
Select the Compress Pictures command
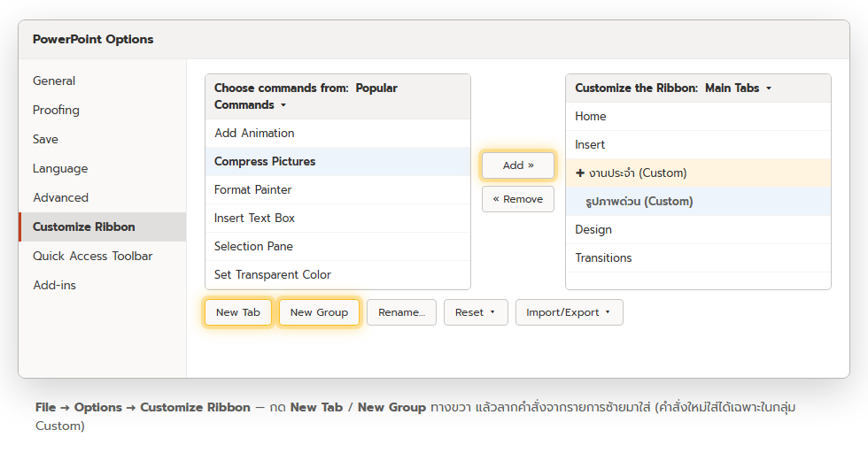(337, 162)
